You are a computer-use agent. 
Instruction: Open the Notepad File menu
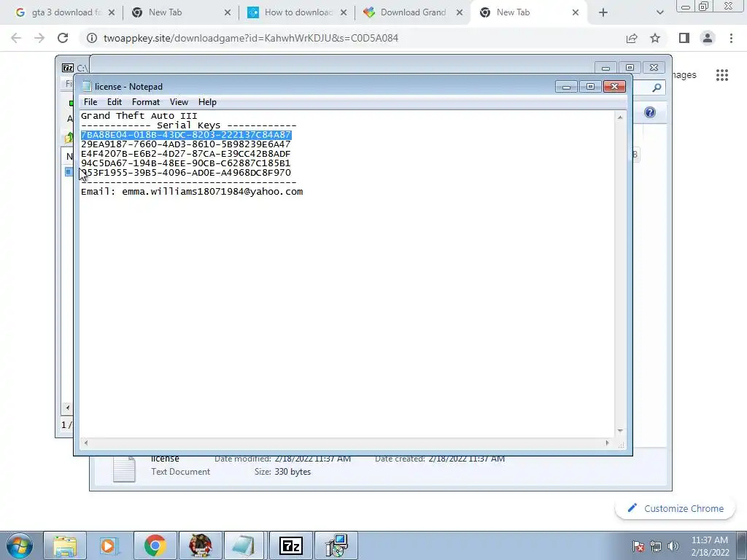coord(90,102)
